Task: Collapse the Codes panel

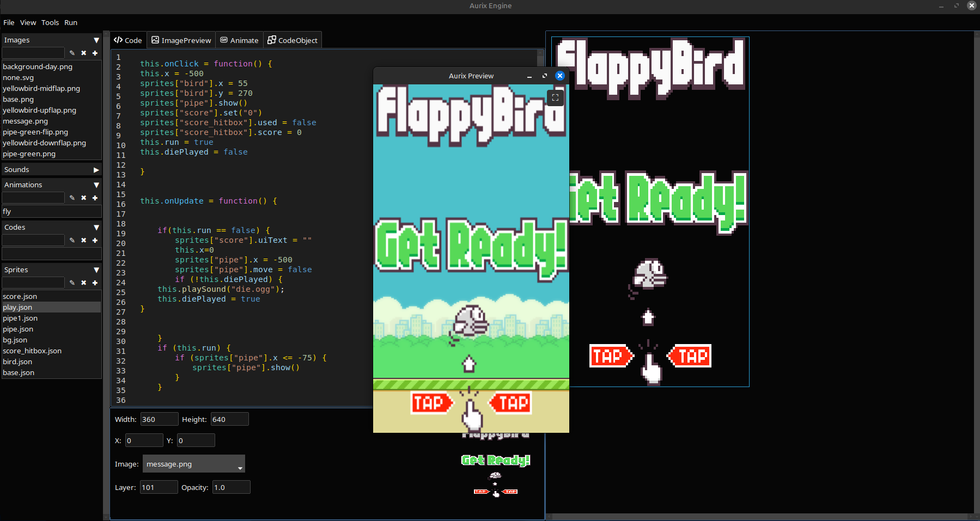Action: coord(96,227)
